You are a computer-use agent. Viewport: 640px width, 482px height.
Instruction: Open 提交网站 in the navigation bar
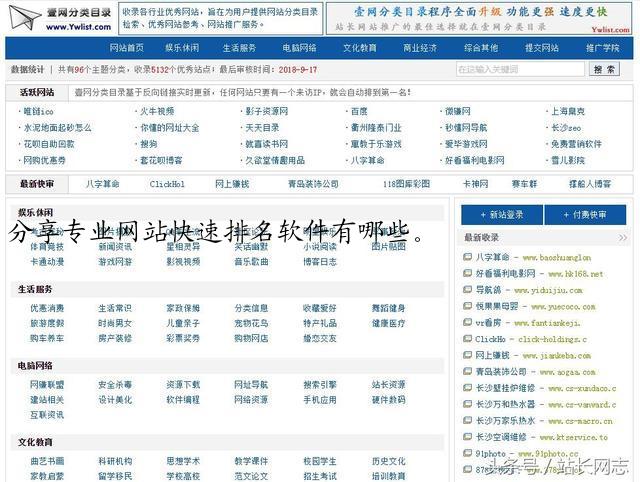click(542, 48)
